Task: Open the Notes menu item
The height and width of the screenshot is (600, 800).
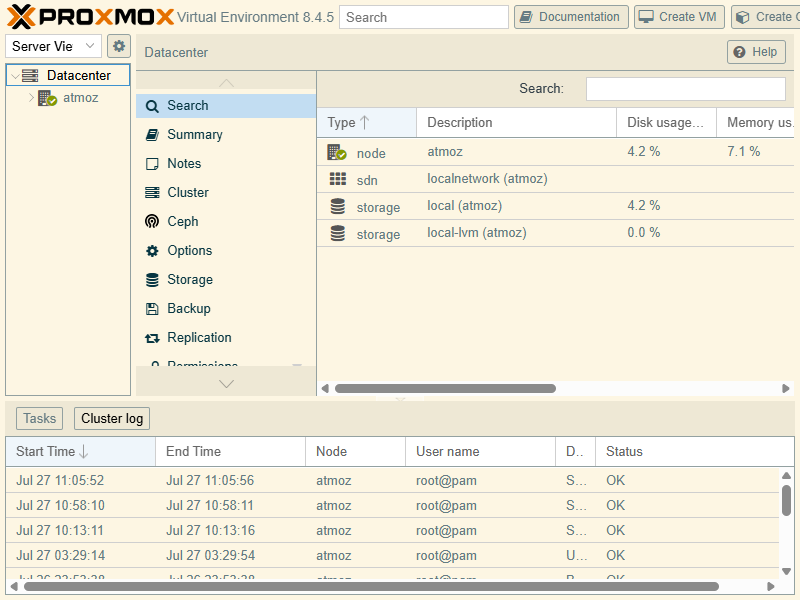Action: point(226,164)
